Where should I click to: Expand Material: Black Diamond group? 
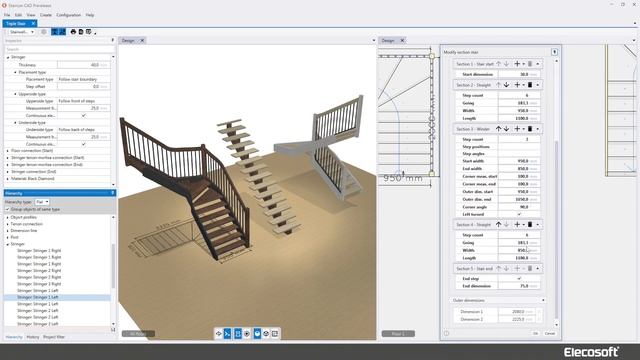[x=7, y=179]
